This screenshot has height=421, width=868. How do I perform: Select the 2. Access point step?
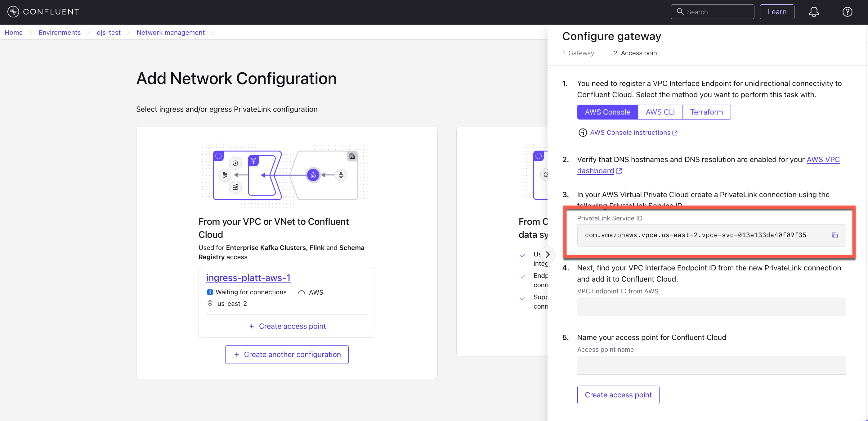[636, 53]
